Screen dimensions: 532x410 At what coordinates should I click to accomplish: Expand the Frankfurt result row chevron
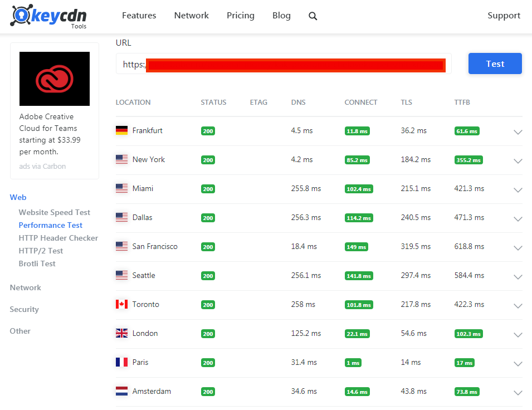(x=518, y=132)
